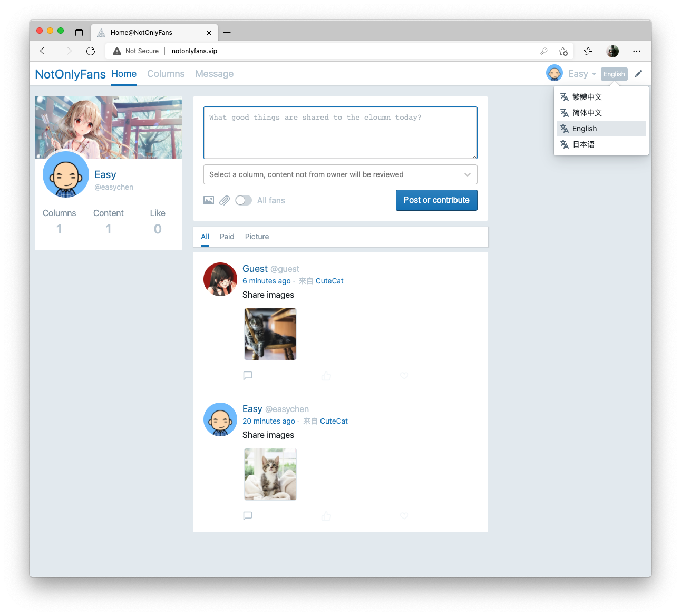Close the Home@NotOnlyFans tab
The width and height of the screenshot is (681, 616).
coord(209,33)
